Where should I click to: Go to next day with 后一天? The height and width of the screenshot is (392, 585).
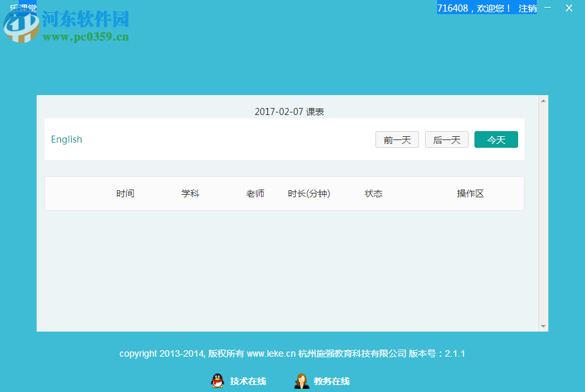click(x=447, y=139)
